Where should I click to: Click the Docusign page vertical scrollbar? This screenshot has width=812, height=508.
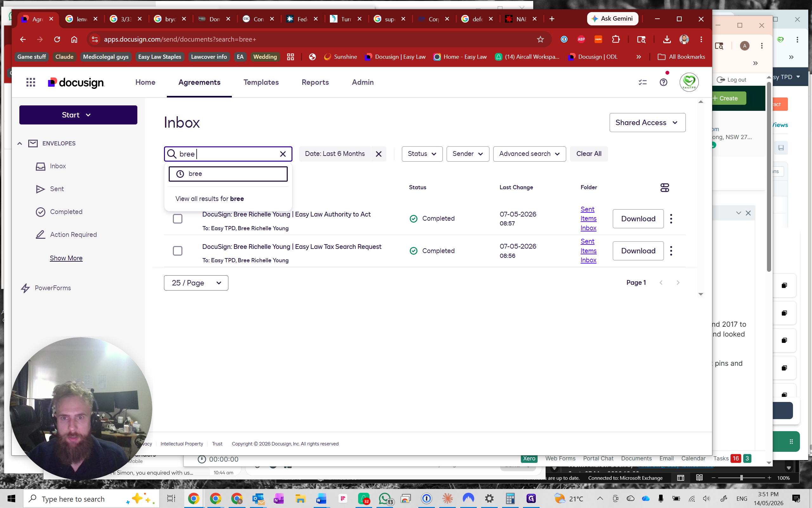(x=701, y=197)
